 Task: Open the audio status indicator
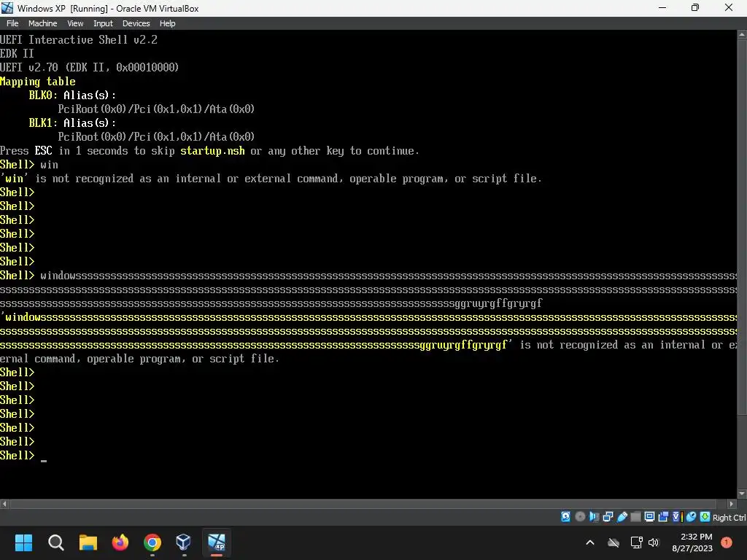pyautogui.click(x=594, y=517)
